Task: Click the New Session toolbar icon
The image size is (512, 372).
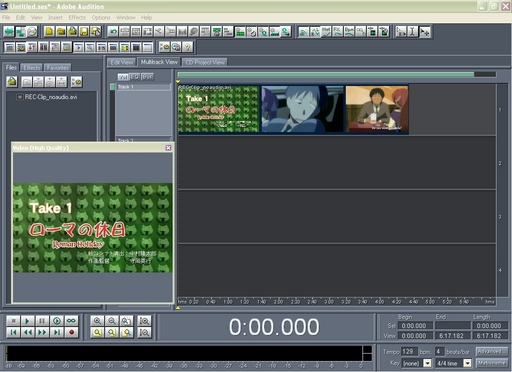Action: pyautogui.click(x=49, y=32)
